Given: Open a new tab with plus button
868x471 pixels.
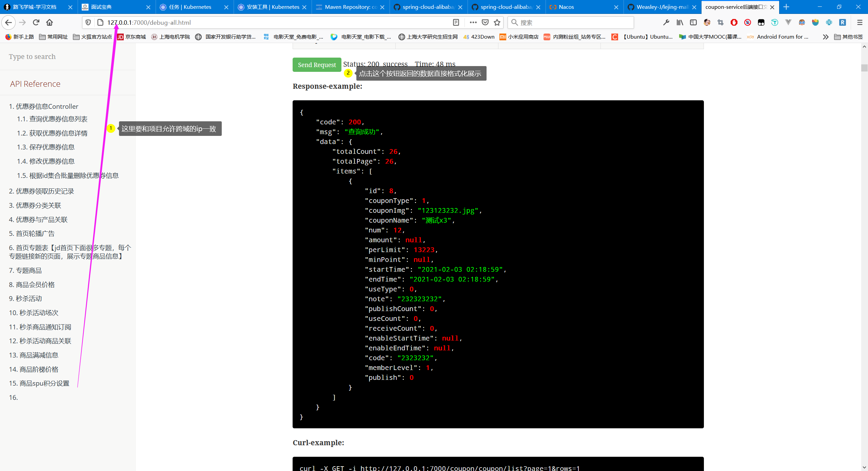Looking at the screenshot, I should point(786,7).
